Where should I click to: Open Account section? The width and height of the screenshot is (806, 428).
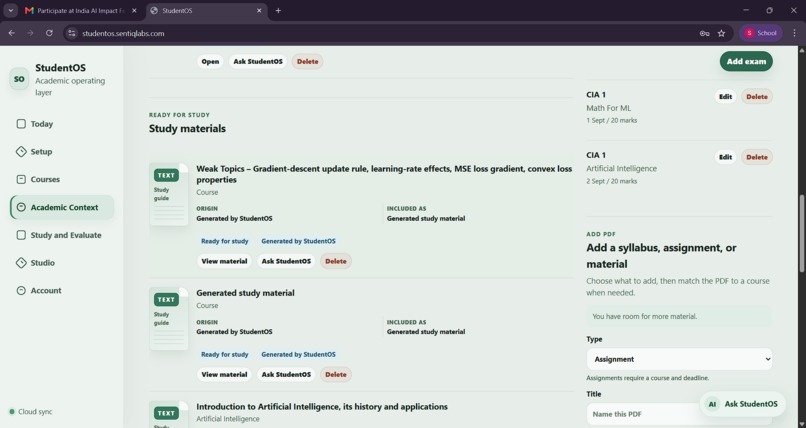click(62, 290)
